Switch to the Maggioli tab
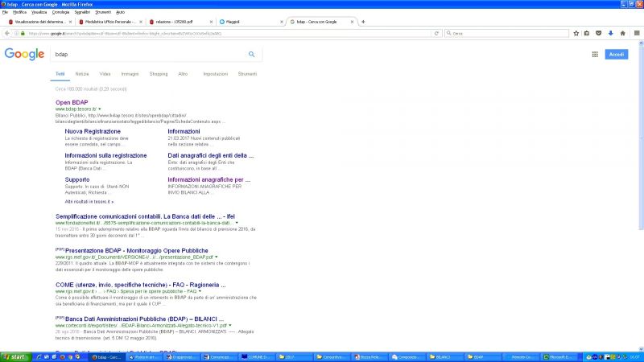The height and width of the screenshot is (362, 644). tap(250, 22)
